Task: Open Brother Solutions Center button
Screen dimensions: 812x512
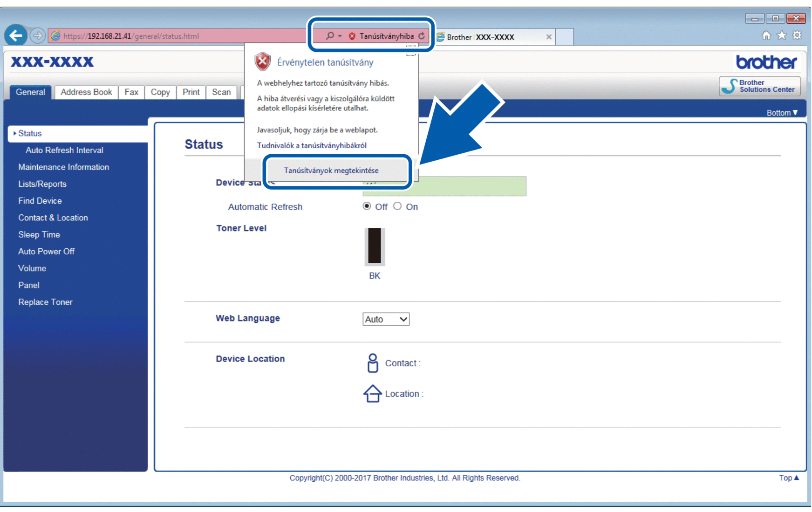Action: pos(760,86)
